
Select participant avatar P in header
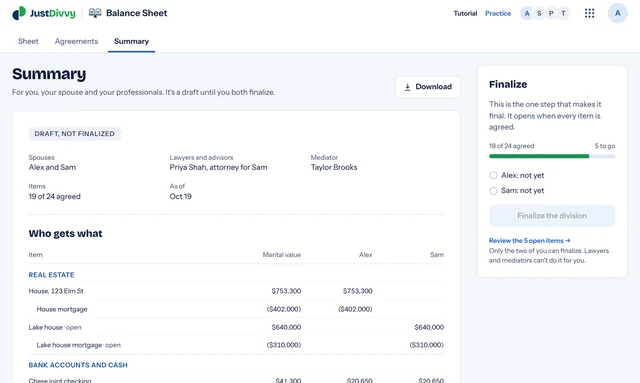click(x=551, y=13)
